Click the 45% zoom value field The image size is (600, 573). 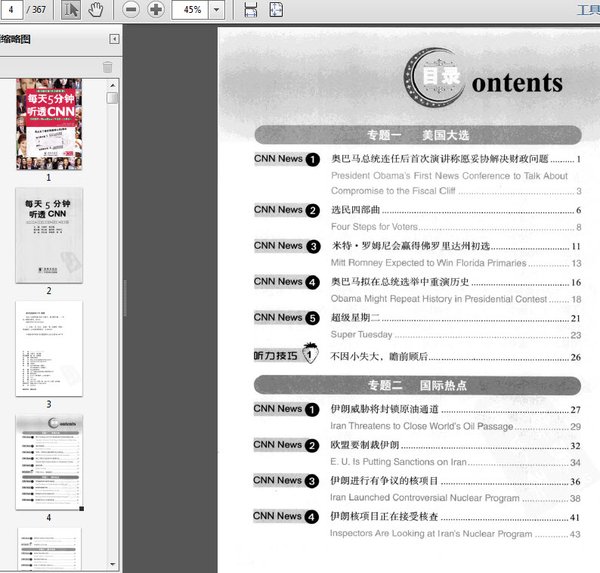click(x=191, y=10)
